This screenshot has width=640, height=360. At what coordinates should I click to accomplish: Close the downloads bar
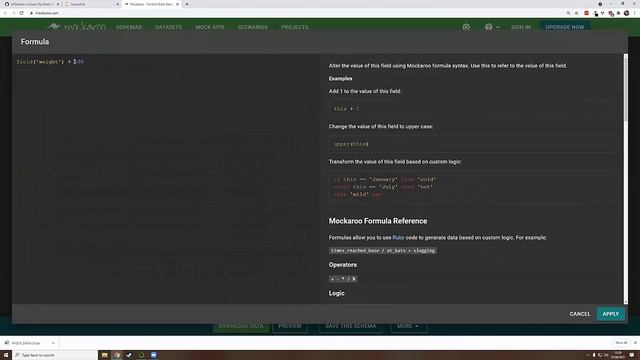click(635, 343)
